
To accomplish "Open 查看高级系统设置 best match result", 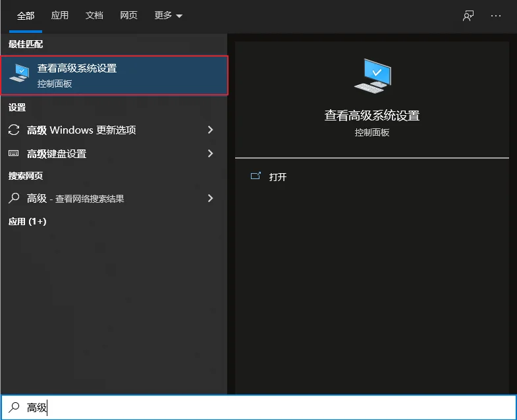I will [x=114, y=76].
